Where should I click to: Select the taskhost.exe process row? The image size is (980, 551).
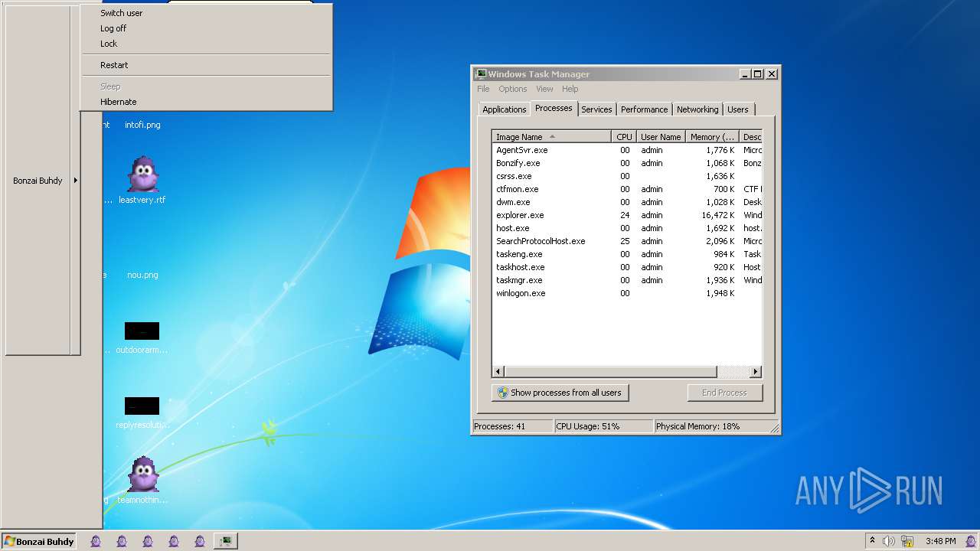coord(627,267)
